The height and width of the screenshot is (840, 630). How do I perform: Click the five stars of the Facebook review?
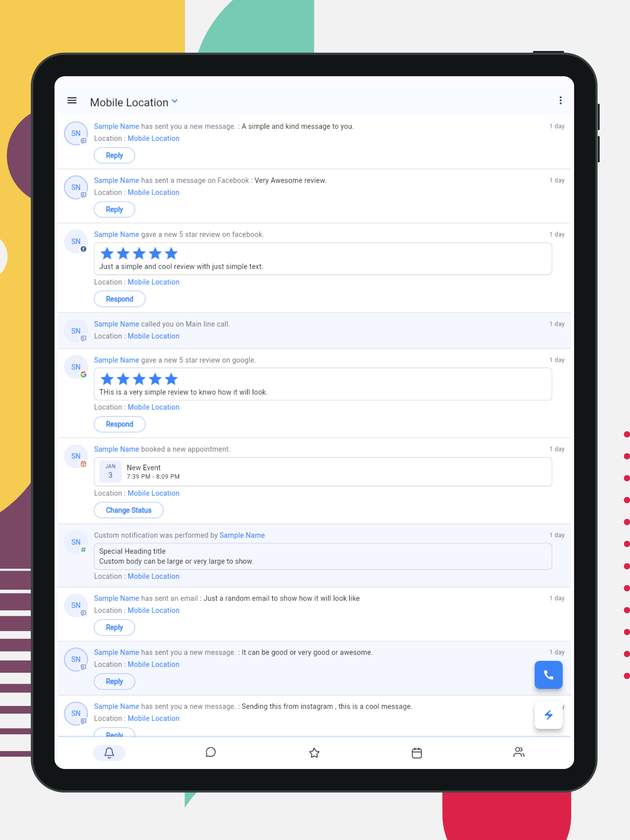139,253
